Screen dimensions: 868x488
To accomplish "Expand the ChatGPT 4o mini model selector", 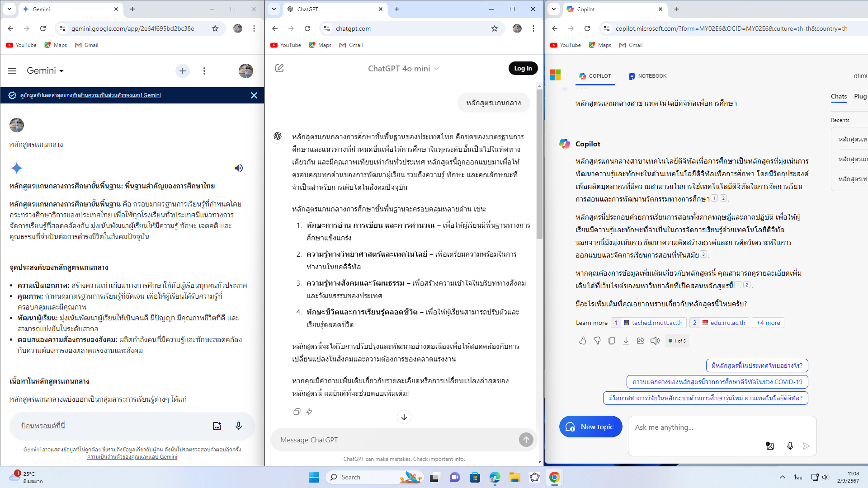I will point(403,69).
